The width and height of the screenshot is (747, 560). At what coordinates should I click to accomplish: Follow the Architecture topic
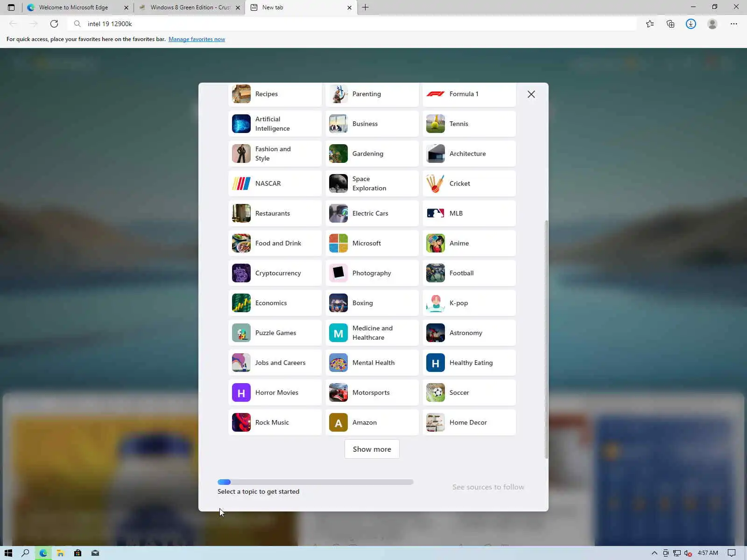(469, 154)
